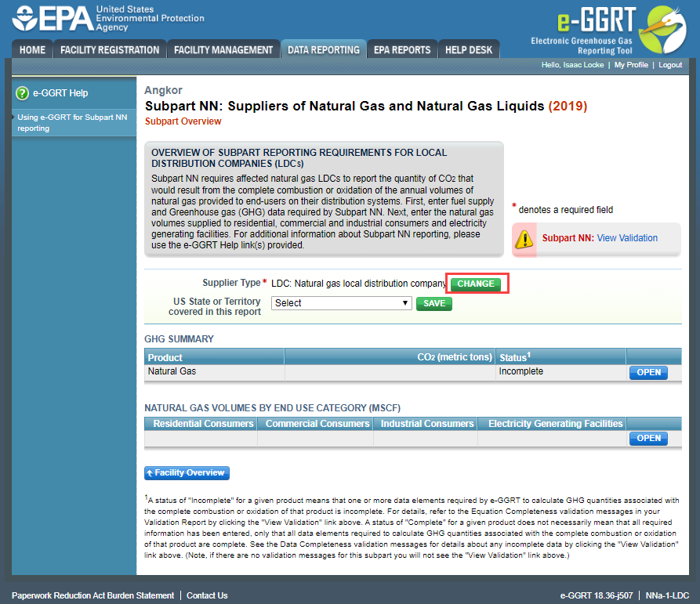Open the My Profile link
The image size is (700, 604).
(x=631, y=65)
